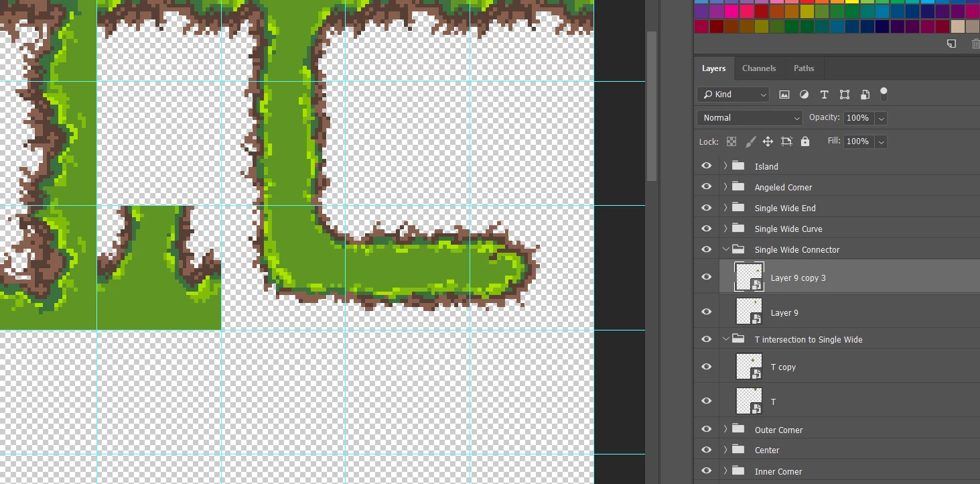Select the Layer 9 smart object thumbnail
Screen dimensions: 980x484
pyautogui.click(x=749, y=312)
